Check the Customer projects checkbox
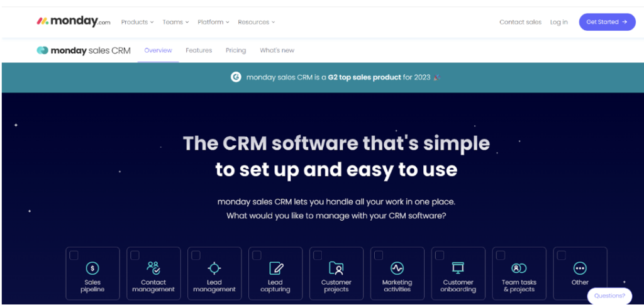 (318, 255)
